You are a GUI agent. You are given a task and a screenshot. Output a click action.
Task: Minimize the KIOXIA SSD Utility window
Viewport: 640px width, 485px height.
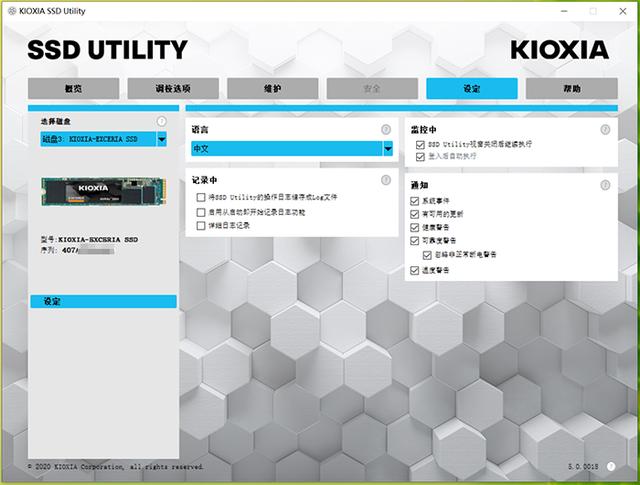[564, 11]
